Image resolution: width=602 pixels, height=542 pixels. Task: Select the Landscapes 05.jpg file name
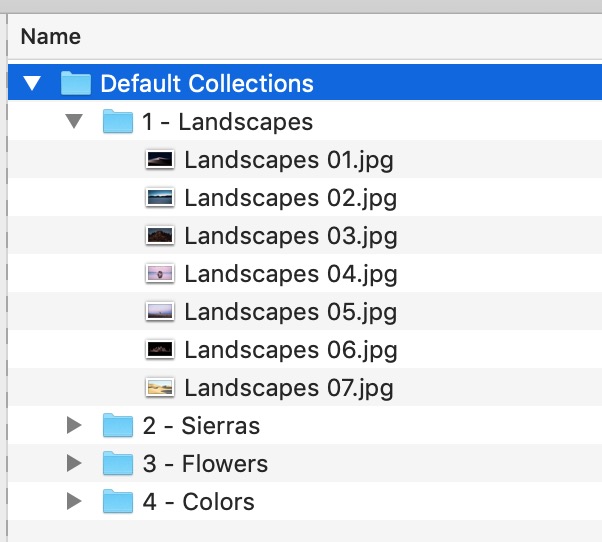(290, 312)
